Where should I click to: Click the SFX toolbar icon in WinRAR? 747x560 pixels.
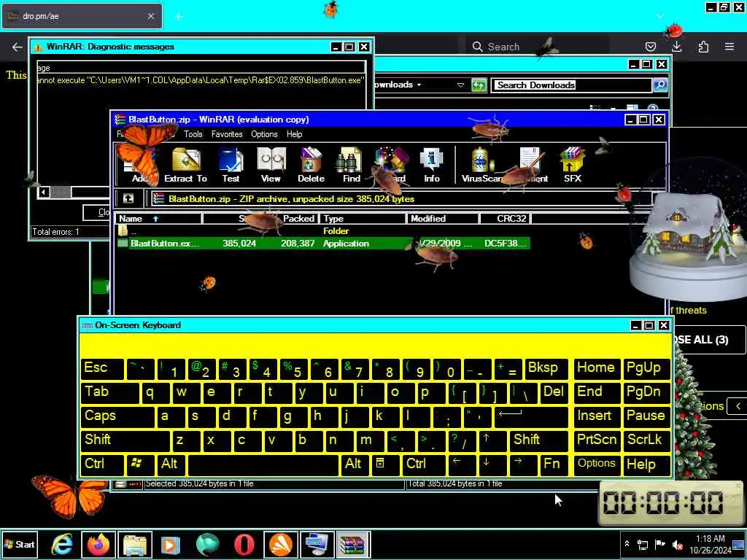572,165
